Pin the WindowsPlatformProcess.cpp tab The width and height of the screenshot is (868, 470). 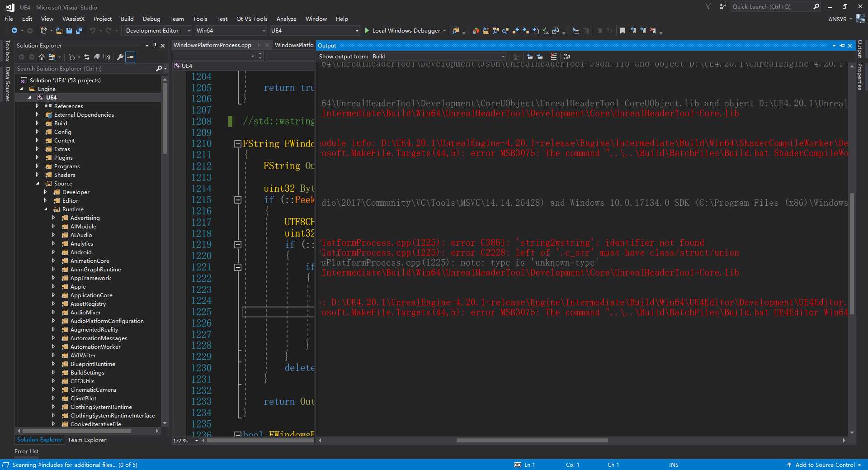tap(259, 45)
